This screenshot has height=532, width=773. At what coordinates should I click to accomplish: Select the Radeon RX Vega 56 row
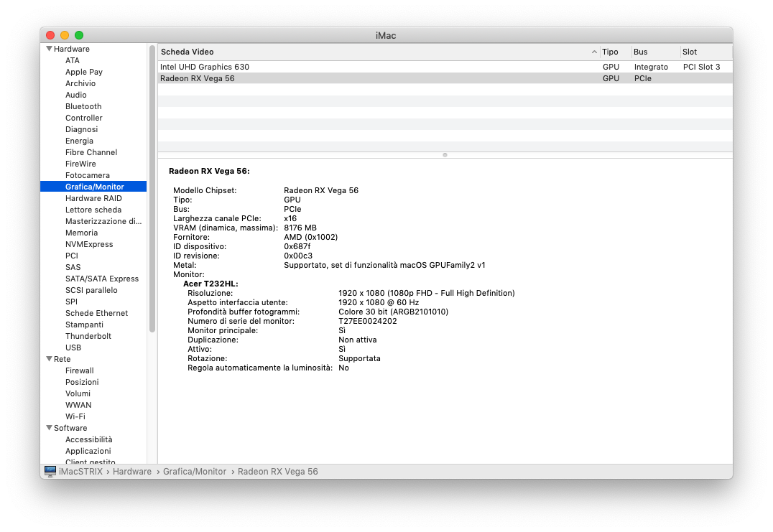pyautogui.click(x=445, y=78)
